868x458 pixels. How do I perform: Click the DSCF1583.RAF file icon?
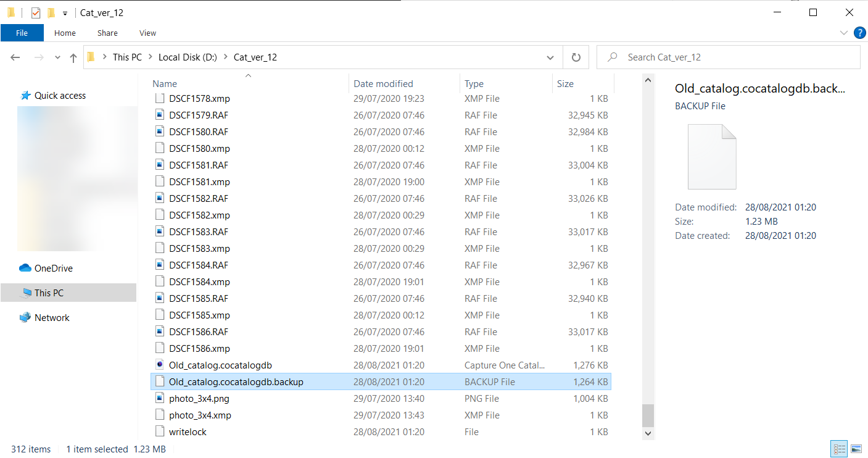tap(160, 231)
